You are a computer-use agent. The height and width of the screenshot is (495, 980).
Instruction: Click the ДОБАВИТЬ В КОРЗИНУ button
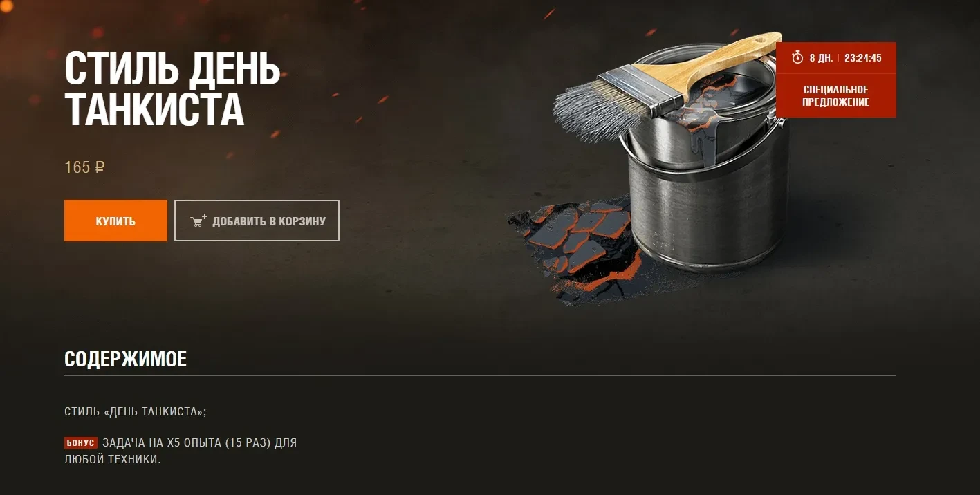click(x=257, y=221)
